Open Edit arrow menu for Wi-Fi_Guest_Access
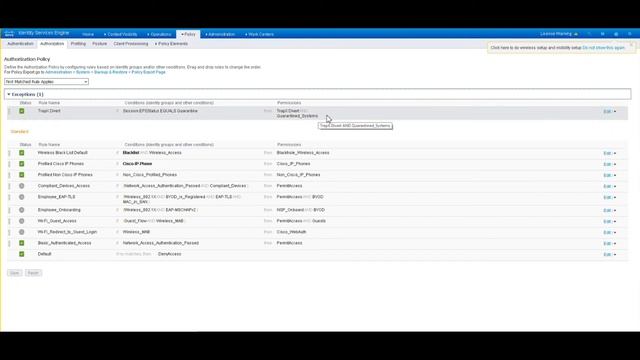 coord(615,221)
